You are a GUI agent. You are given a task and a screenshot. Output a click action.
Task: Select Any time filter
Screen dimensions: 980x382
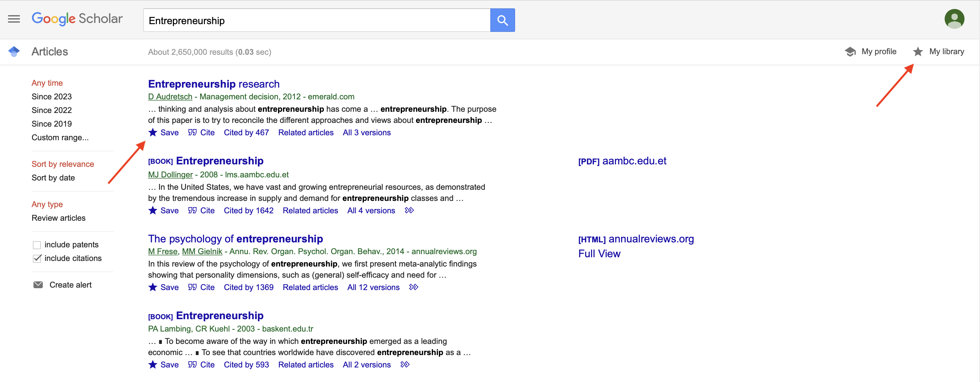47,83
